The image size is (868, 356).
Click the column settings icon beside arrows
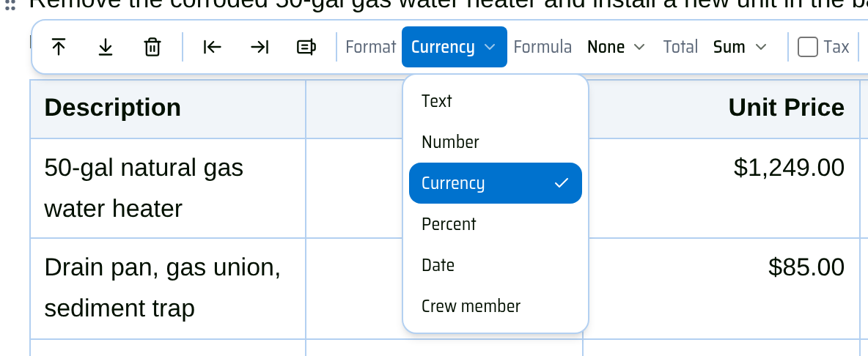point(306,47)
